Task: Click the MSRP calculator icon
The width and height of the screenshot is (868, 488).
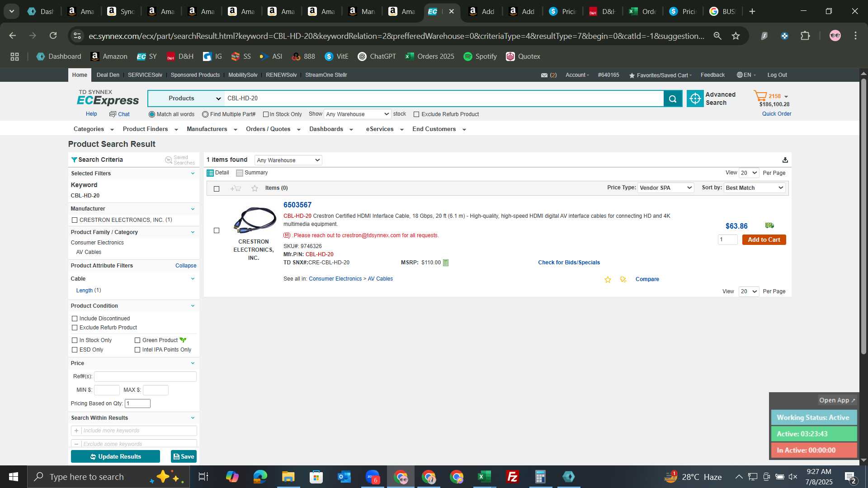Action: click(446, 263)
